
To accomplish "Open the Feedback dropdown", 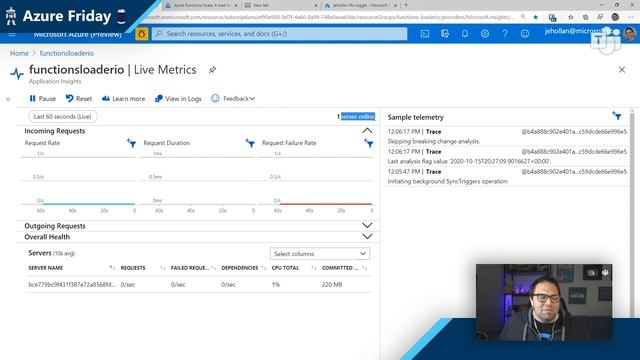I will [x=233, y=98].
